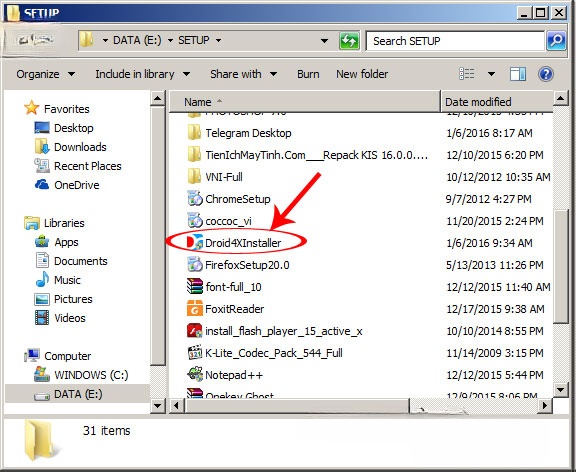The width and height of the screenshot is (576, 472).
Task: Open the Droid4XInstaller file
Action: click(243, 243)
